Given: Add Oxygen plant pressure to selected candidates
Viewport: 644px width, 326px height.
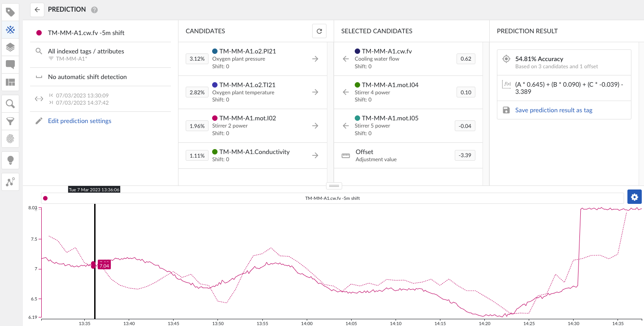Looking at the screenshot, I should (x=315, y=59).
